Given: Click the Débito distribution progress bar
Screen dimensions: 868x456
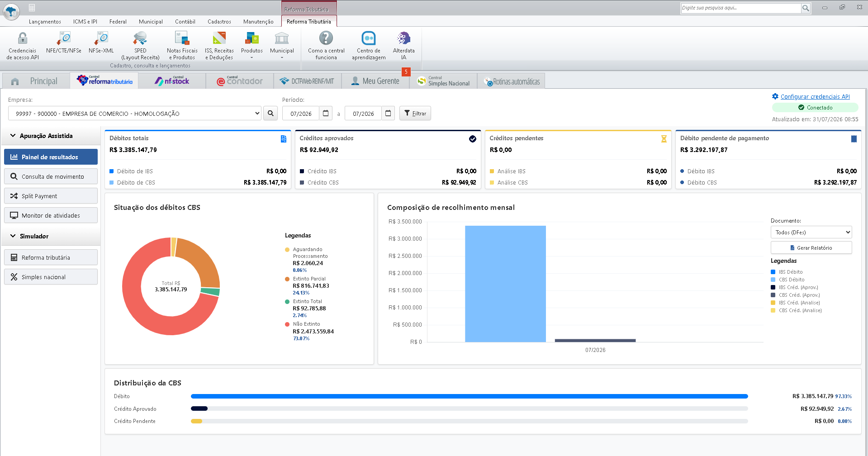Looking at the screenshot, I should coord(470,396).
